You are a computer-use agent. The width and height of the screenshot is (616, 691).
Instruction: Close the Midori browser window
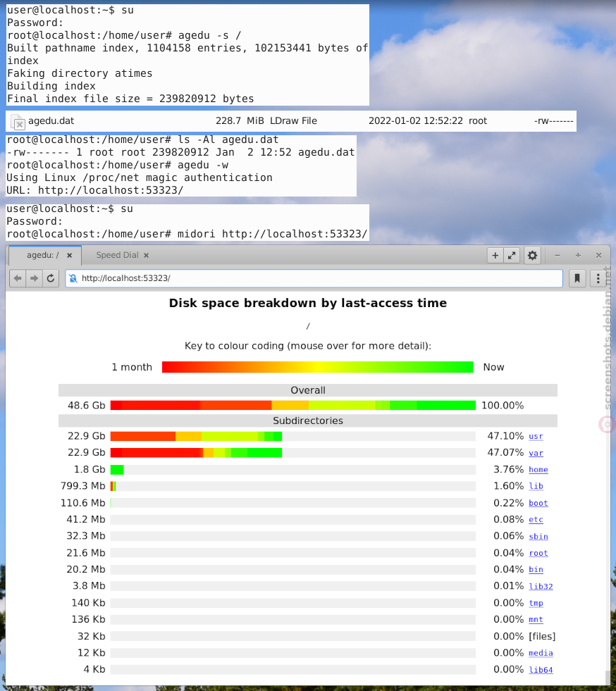pyautogui.click(x=599, y=256)
